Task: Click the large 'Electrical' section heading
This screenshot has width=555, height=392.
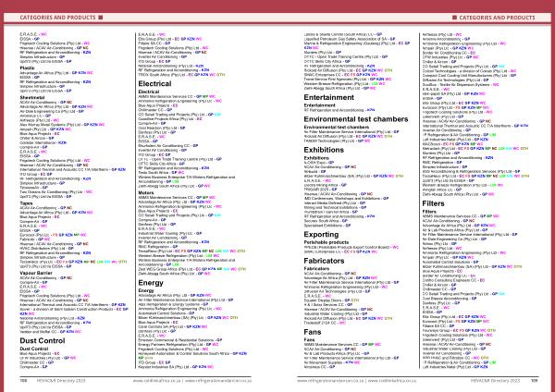Action: click(154, 84)
